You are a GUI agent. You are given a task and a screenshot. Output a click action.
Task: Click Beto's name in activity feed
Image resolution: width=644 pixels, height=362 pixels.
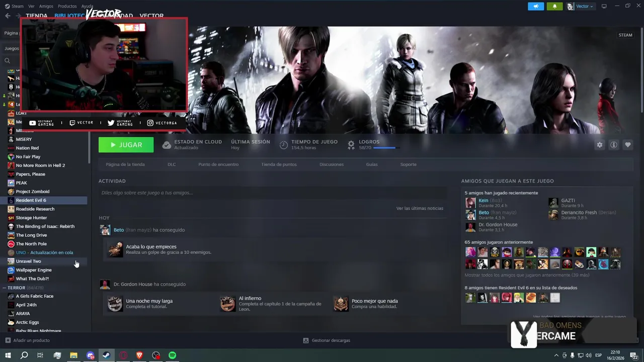(x=119, y=230)
